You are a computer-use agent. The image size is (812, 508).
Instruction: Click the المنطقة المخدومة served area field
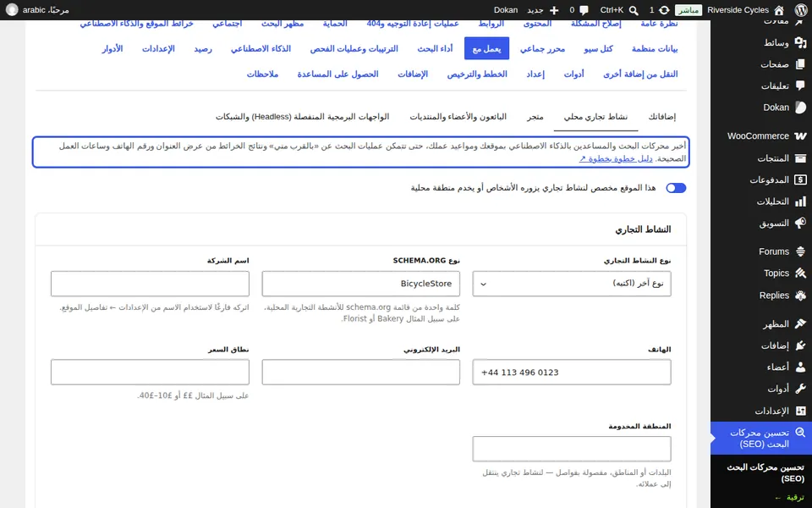coord(571,449)
